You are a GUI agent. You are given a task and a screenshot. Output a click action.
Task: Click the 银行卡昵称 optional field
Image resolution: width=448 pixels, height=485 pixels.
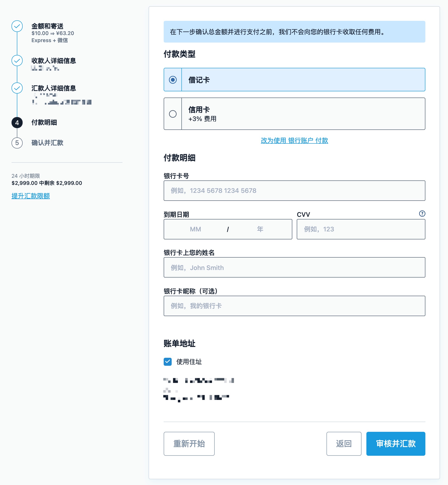point(294,306)
